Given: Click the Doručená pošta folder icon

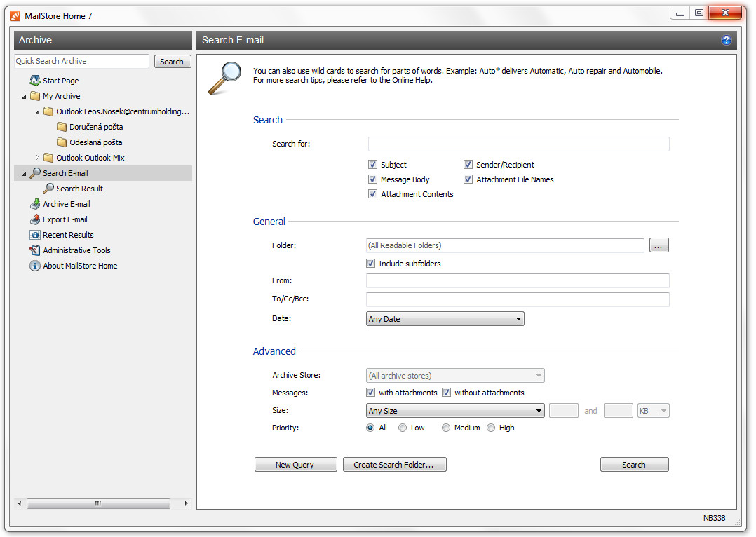Looking at the screenshot, I should pyautogui.click(x=61, y=127).
